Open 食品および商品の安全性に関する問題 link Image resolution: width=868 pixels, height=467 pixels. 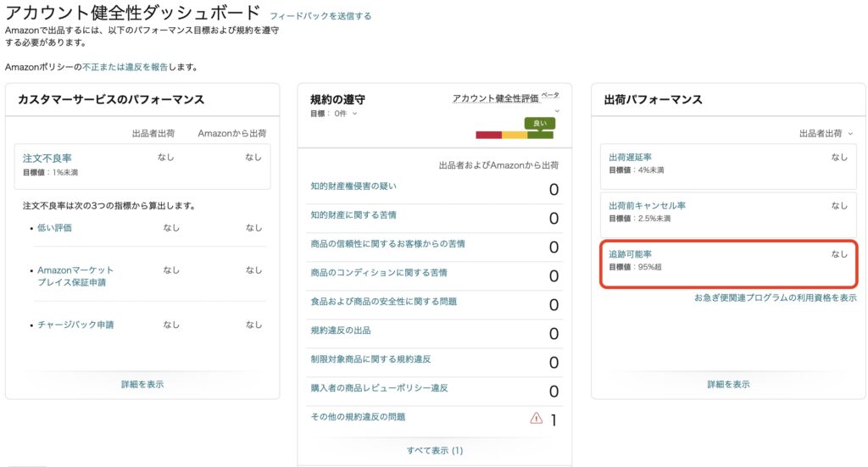tap(384, 301)
